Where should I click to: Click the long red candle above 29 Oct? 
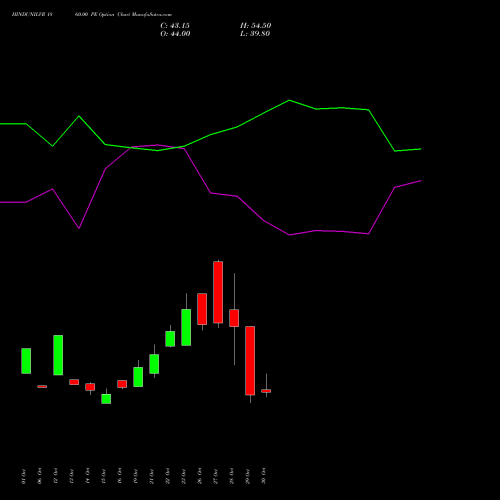click(x=250, y=361)
